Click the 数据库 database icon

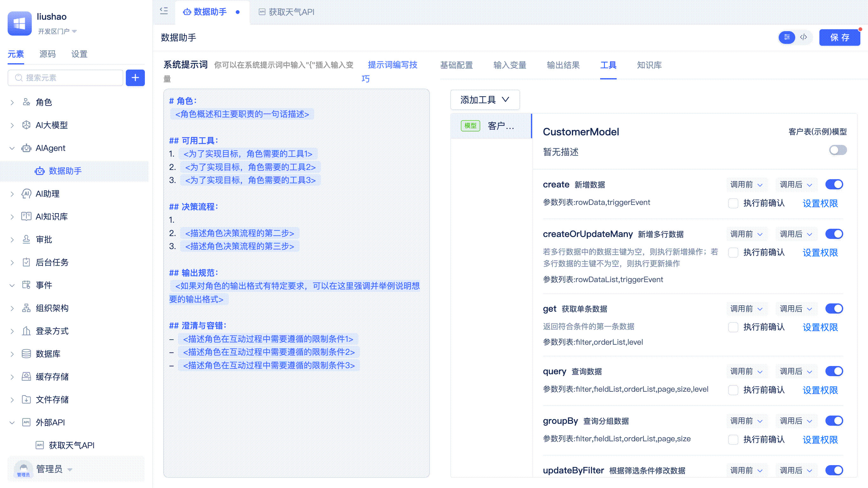[26, 354]
